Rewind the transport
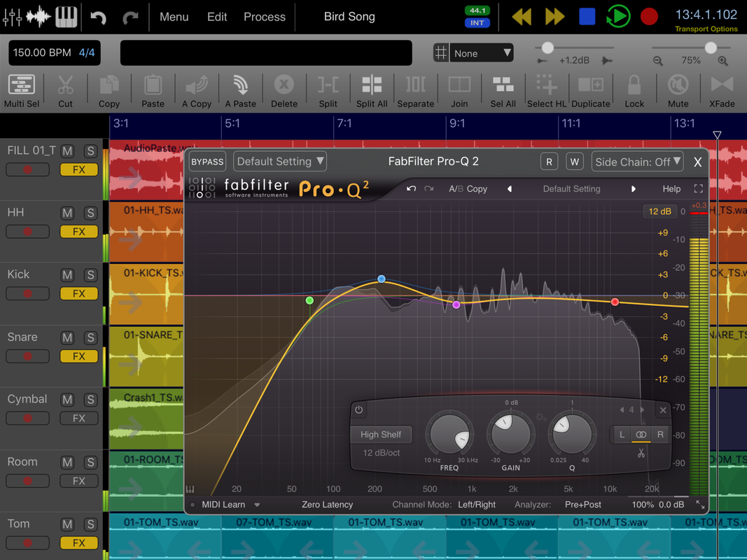 click(x=522, y=17)
